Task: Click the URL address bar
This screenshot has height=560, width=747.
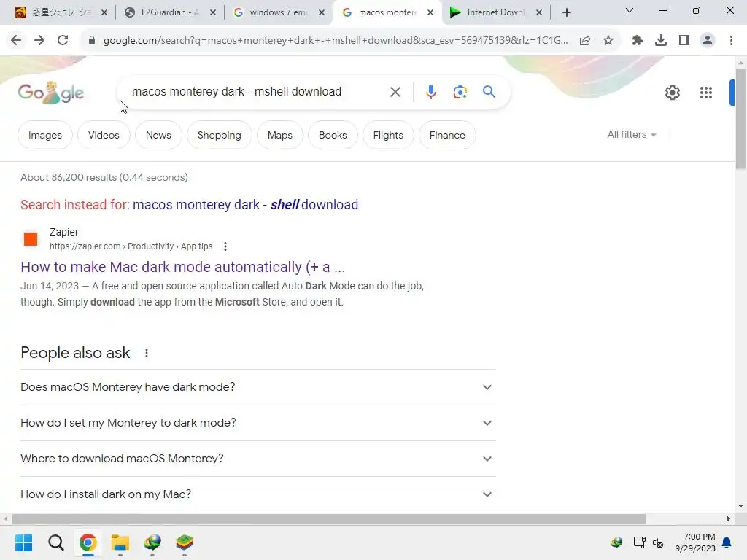Action: [336, 41]
